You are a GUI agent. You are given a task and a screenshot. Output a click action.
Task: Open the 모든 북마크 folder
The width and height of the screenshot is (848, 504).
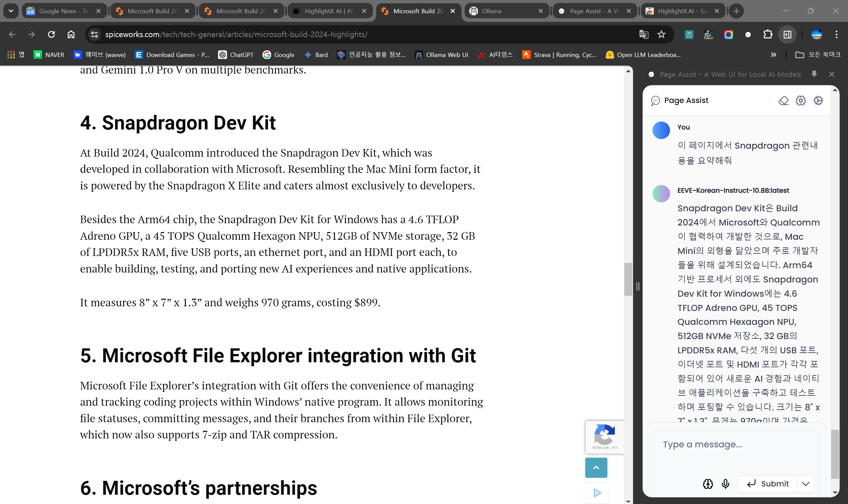click(818, 55)
